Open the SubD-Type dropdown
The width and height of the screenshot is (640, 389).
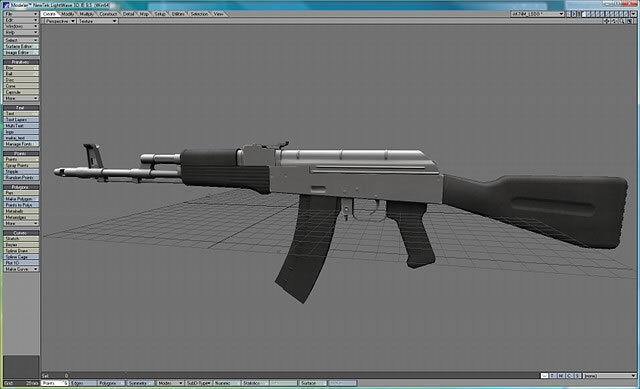[199, 383]
